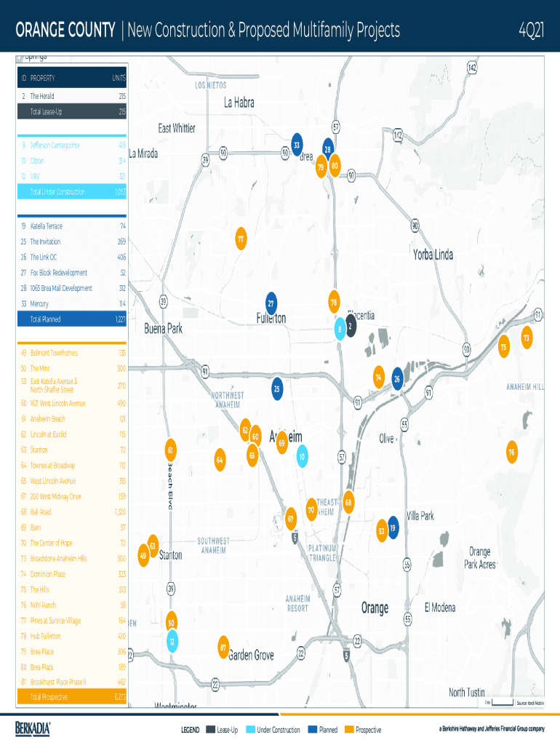Click Brookhurst Place Phase II entry
This screenshot has height=745, width=560.
(x=71, y=682)
